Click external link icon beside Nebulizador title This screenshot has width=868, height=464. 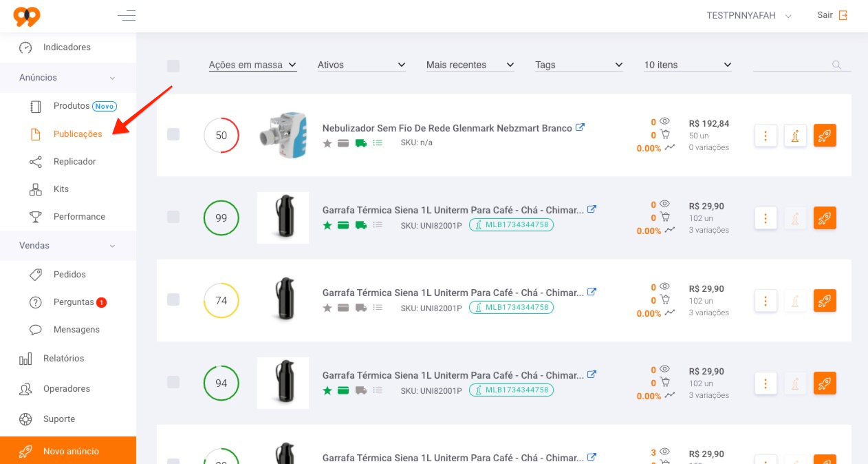(580, 127)
